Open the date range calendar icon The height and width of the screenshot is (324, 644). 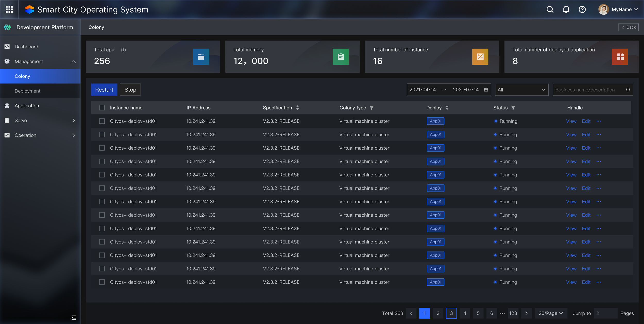486,90
